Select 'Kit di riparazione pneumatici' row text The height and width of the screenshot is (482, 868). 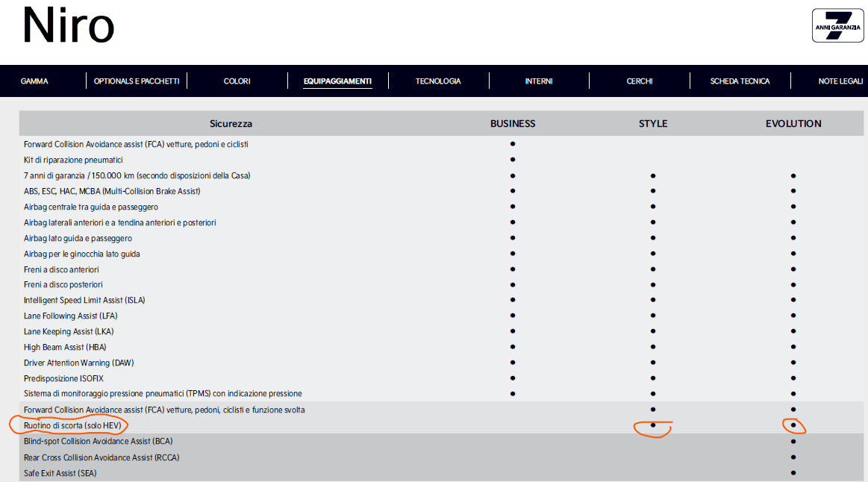click(73, 160)
